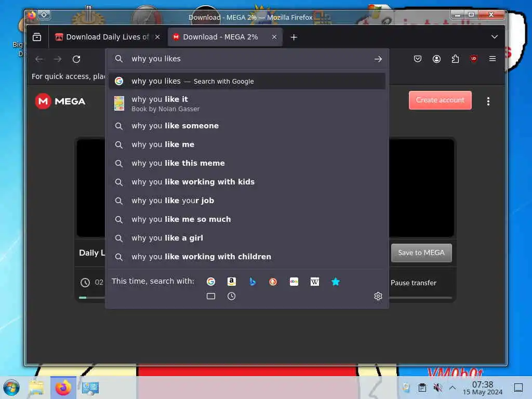Select suggestion 'why you like it' book
The height and width of the screenshot is (399, 532).
(247, 104)
